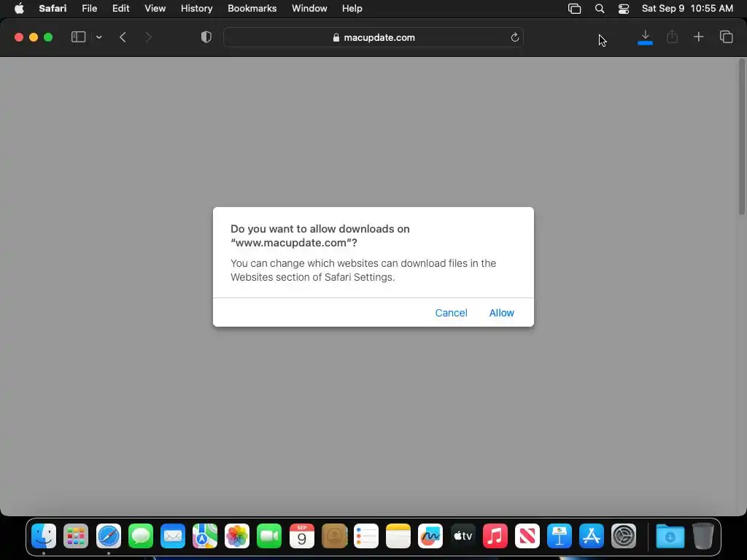
Task: Open Finder from the Dock
Action: click(44, 536)
